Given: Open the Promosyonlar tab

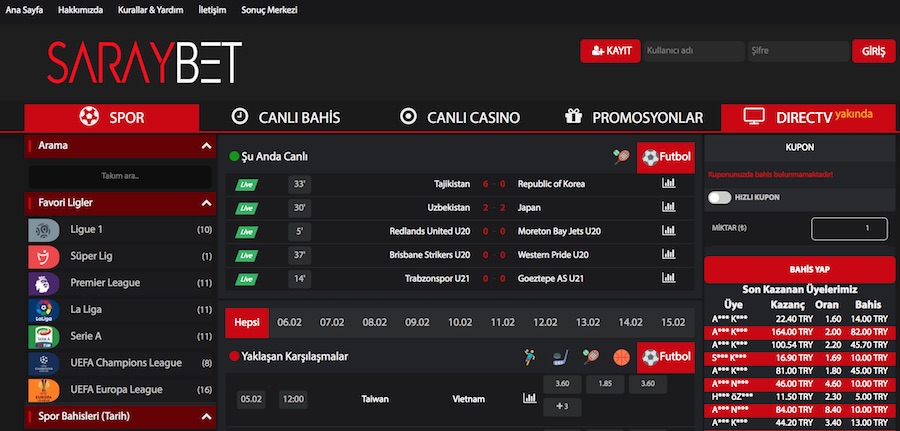Looking at the screenshot, I should 634,118.
